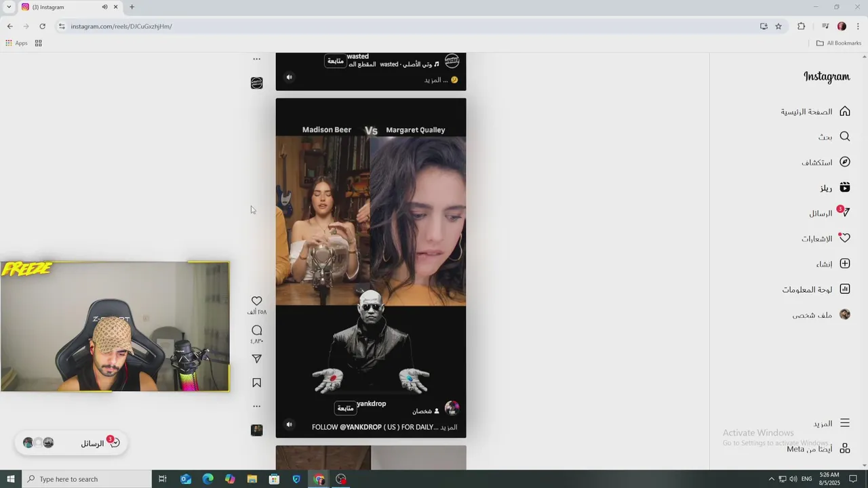Switch the ENG input language
Viewport: 868px width, 488px height.
[806, 479]
